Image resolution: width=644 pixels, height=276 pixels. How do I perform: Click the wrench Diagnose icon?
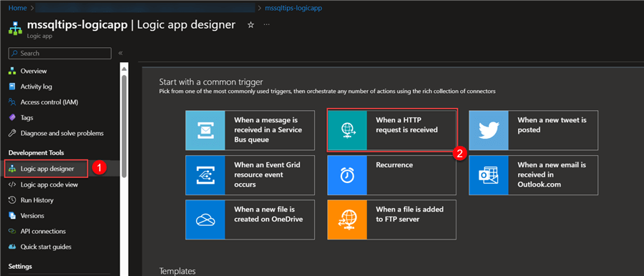pyautogui.click(x=12, y=134)
